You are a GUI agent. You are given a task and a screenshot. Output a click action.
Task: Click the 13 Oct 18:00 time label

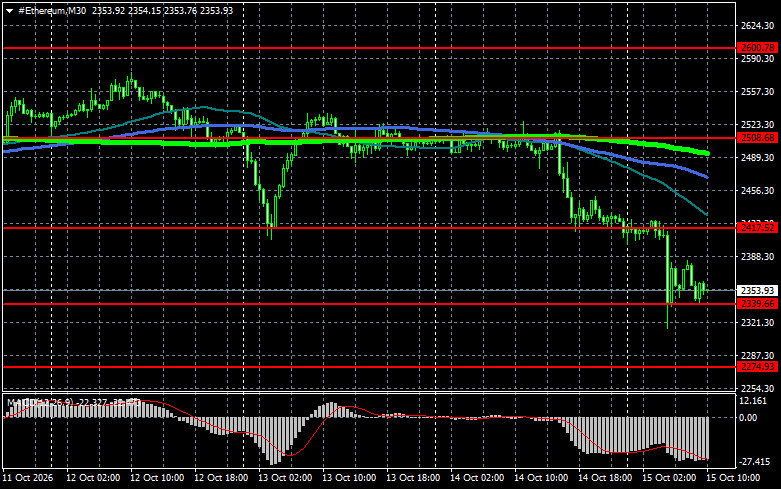413,478
